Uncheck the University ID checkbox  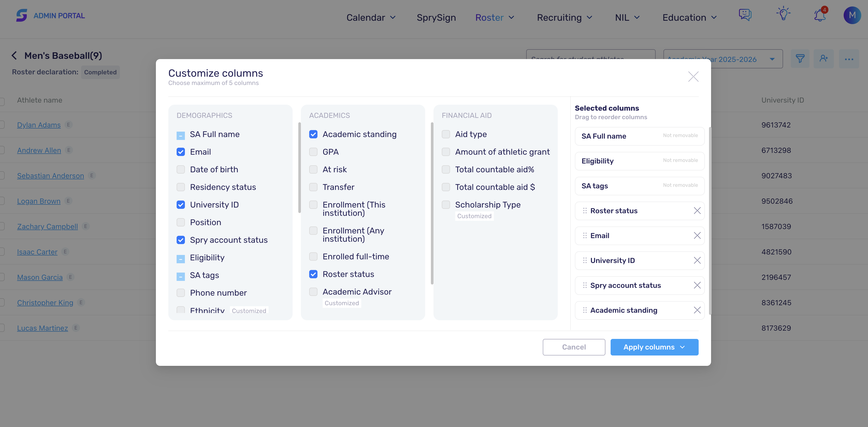tap(180, 205)
